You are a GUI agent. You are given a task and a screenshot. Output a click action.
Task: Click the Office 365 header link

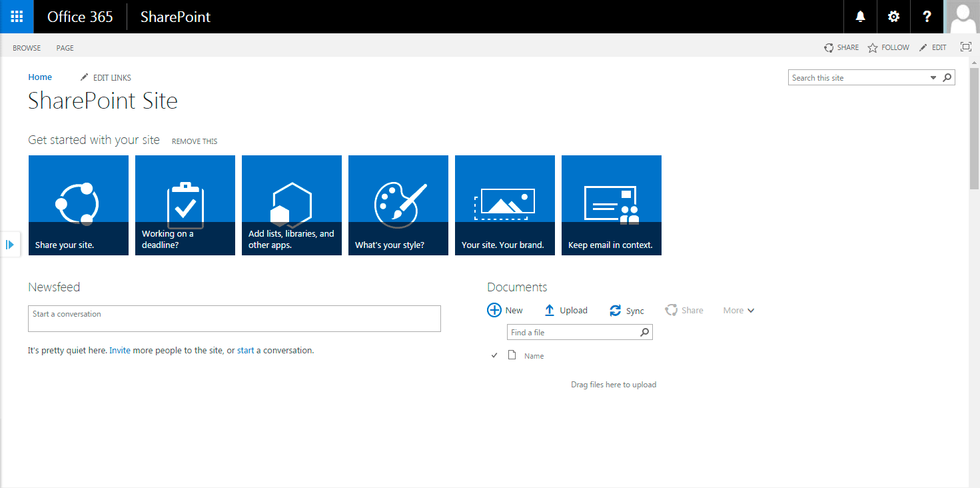tap(80, 17)
